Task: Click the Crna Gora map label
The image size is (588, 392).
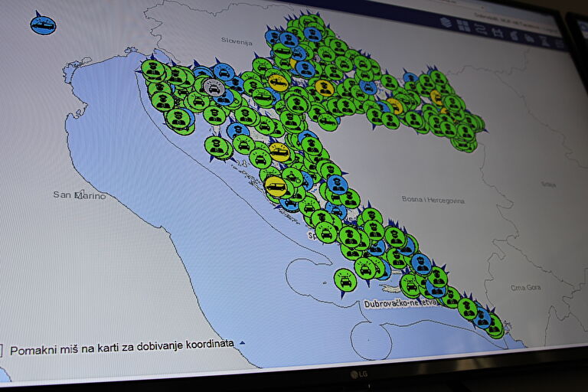Action: tap(526, 288)
